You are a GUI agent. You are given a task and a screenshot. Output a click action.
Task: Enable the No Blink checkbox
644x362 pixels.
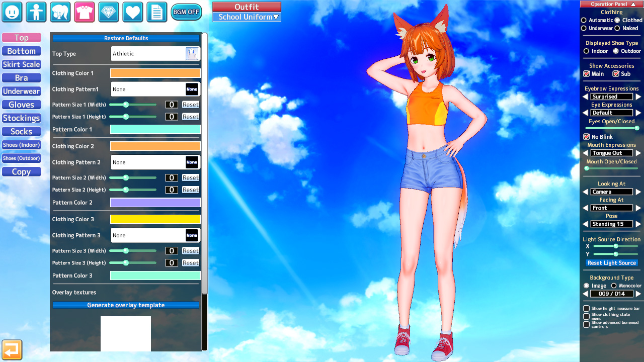point(586,137)
